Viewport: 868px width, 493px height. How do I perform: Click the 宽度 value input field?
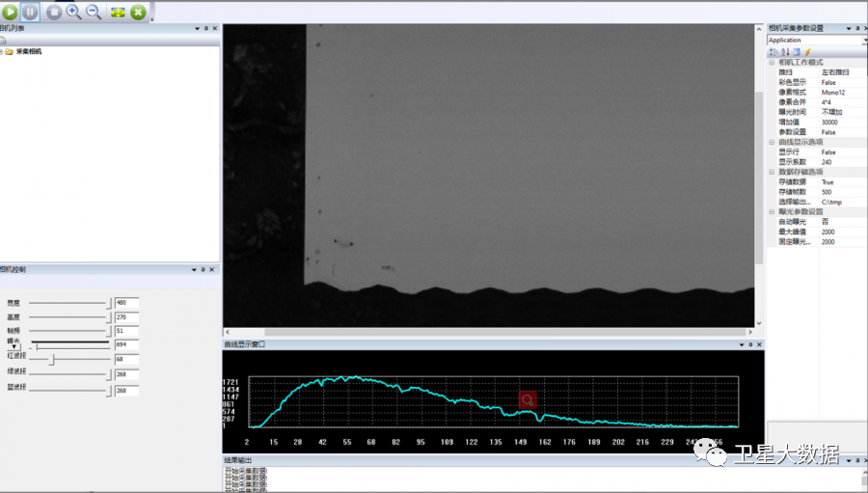(126, 303)
